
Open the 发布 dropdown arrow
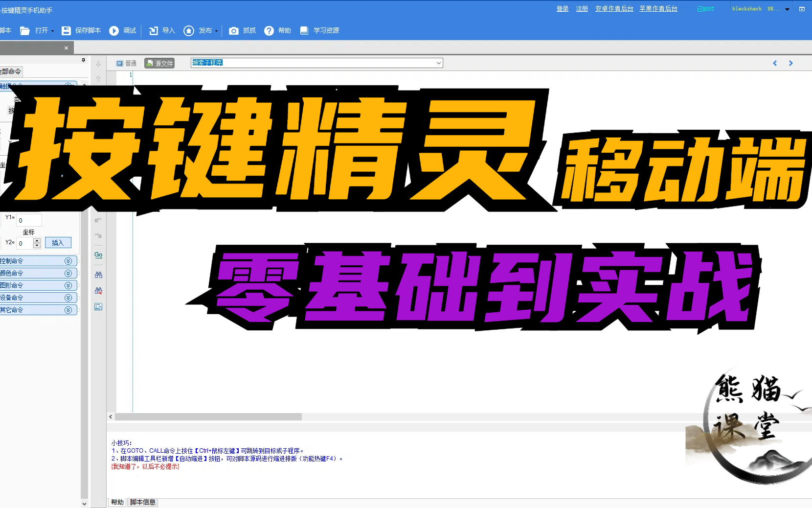pyautogui.click(x=216, y=31)
